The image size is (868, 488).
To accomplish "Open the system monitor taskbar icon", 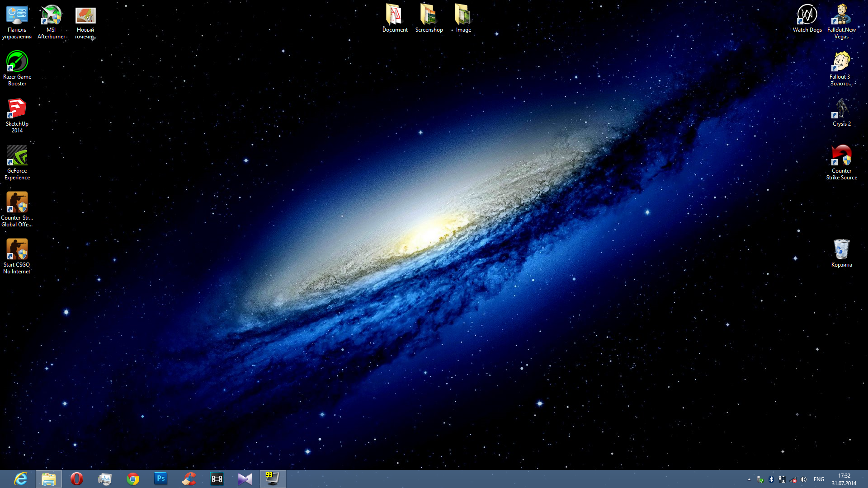I will click(x=105, y=479).
